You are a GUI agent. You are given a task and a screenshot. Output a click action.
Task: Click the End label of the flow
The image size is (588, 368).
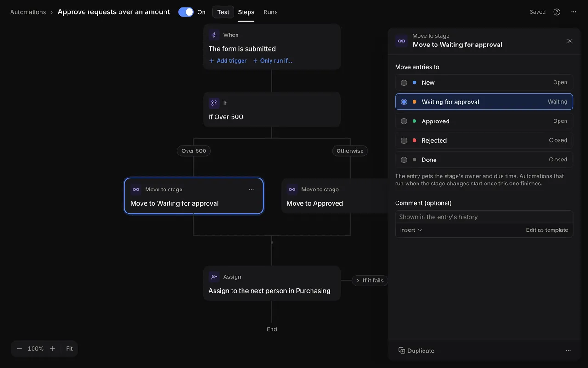(272, 329)
